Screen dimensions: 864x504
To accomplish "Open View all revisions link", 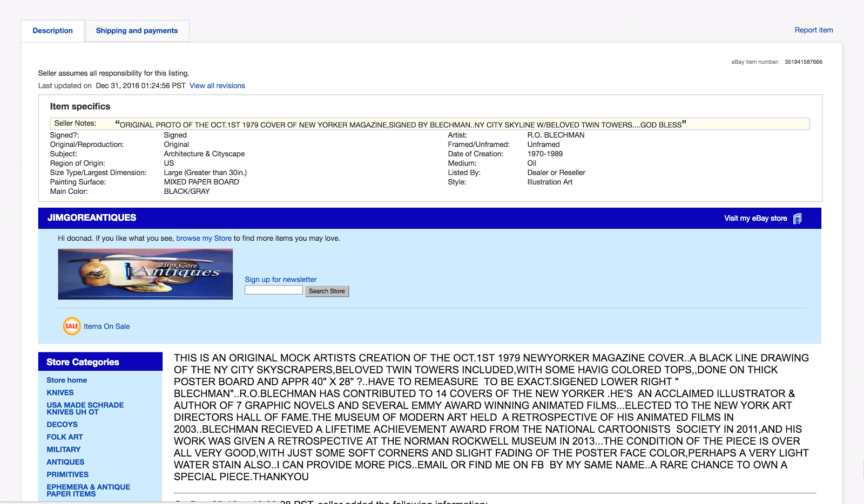I will click(x=217, y=86).
